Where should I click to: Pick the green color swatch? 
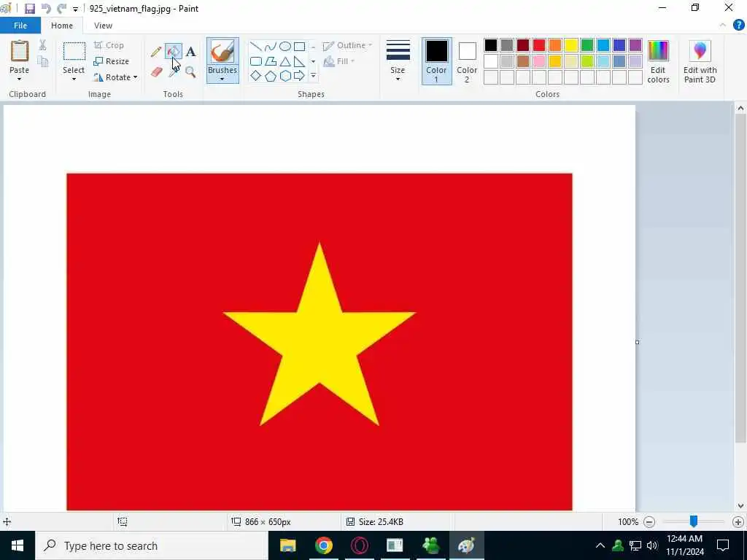pyautogui.click(x=587, y=45)
